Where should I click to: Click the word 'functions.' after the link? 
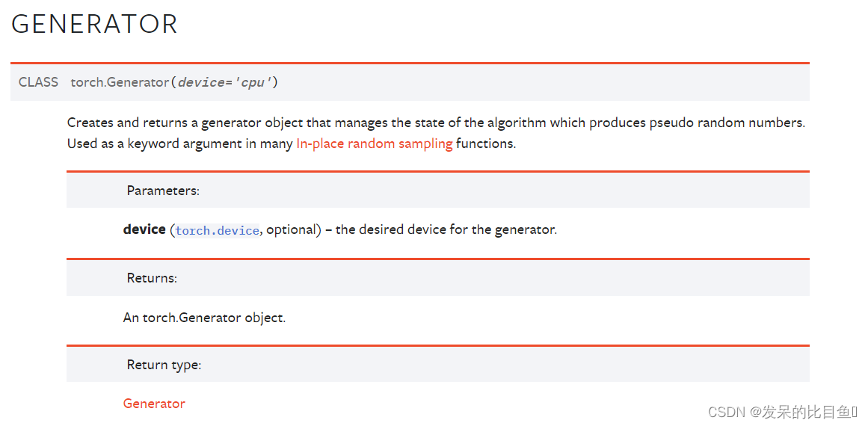486,143
